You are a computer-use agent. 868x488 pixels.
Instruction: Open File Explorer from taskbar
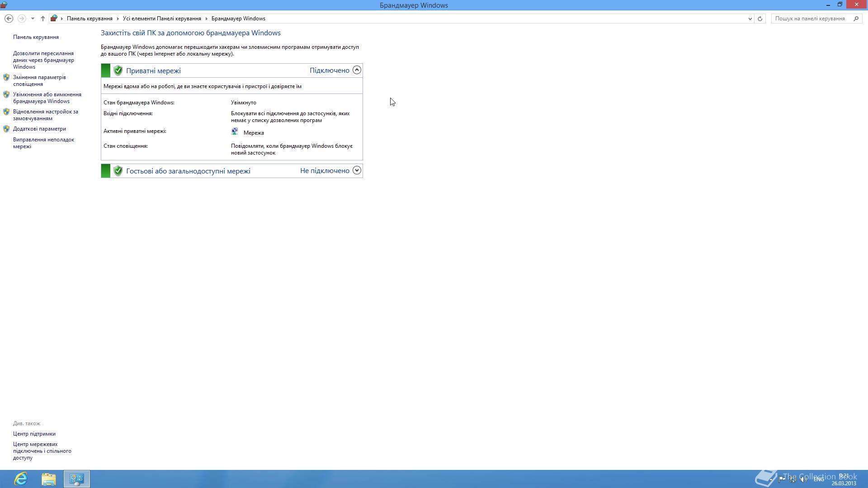click(49, 479)
